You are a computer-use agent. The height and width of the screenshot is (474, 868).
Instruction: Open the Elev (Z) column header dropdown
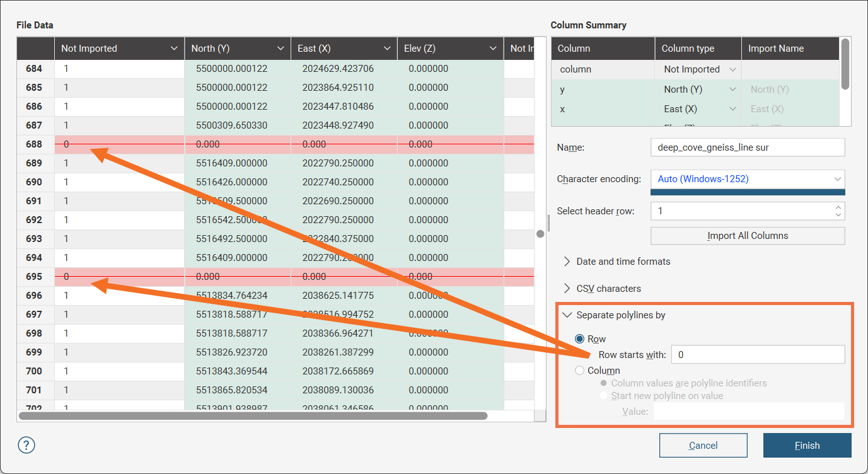(493, 49)
